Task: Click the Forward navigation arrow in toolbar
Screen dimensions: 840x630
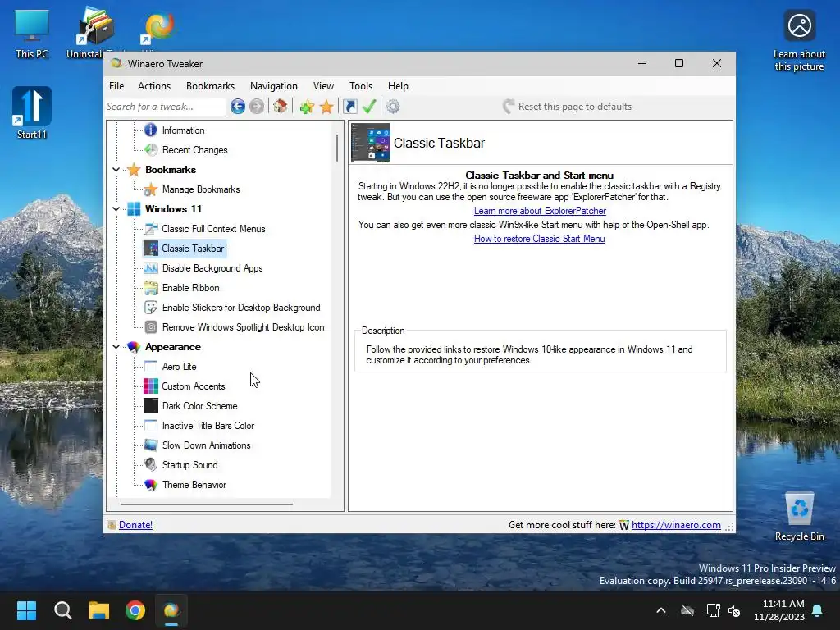Action: [x=257, y=107]
